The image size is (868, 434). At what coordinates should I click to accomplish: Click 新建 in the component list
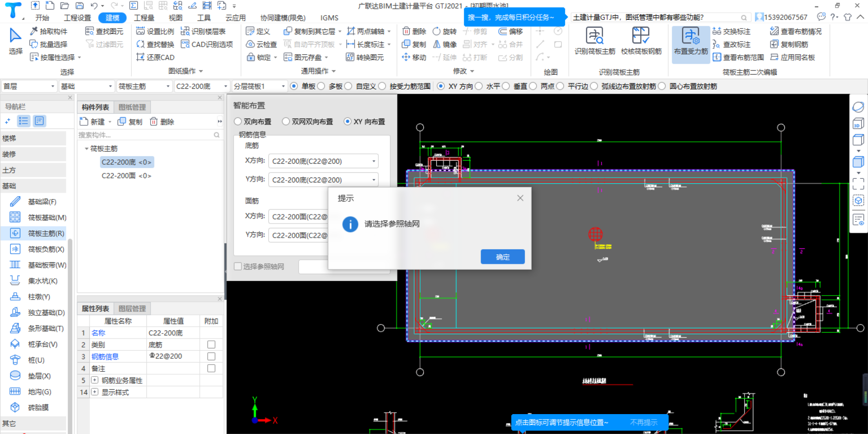click(x=95, y=122)
